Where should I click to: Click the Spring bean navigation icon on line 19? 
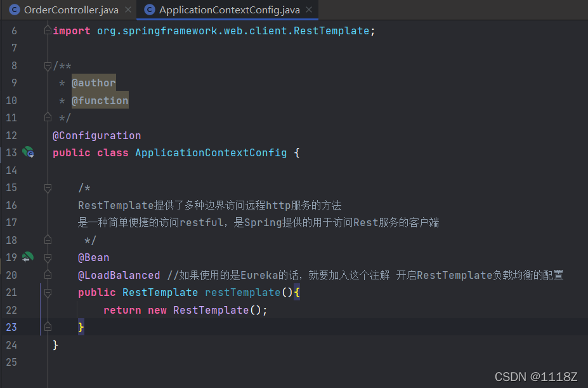(28, 257)
